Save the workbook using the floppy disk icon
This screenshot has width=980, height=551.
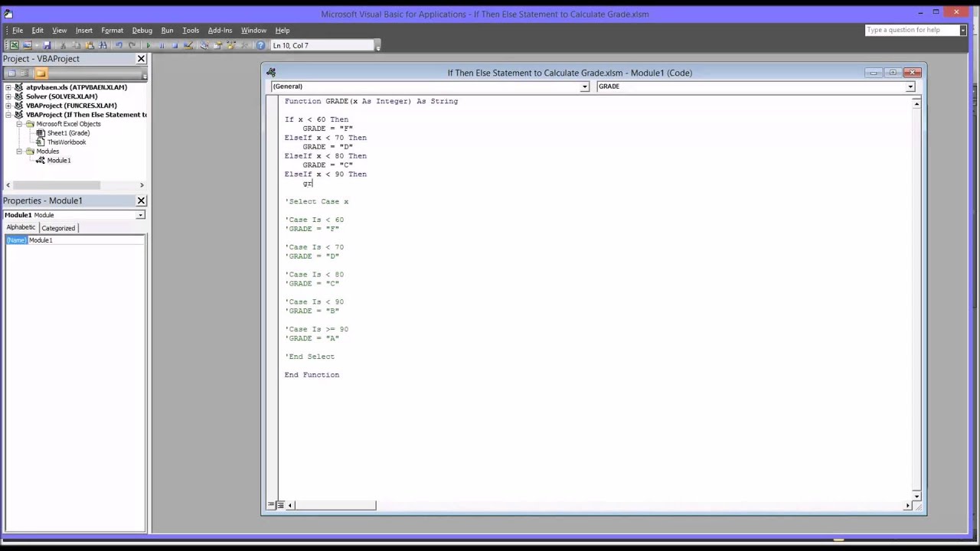(47, 45)
